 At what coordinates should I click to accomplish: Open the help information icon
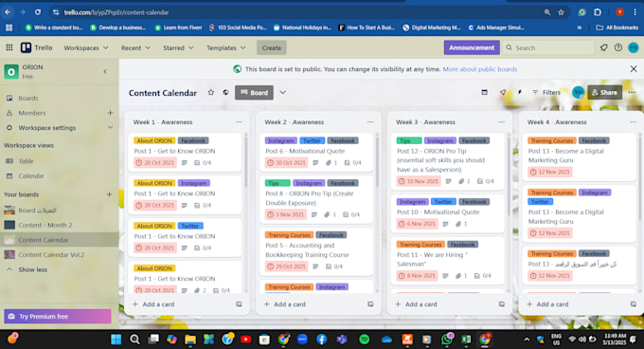(618, 47)
